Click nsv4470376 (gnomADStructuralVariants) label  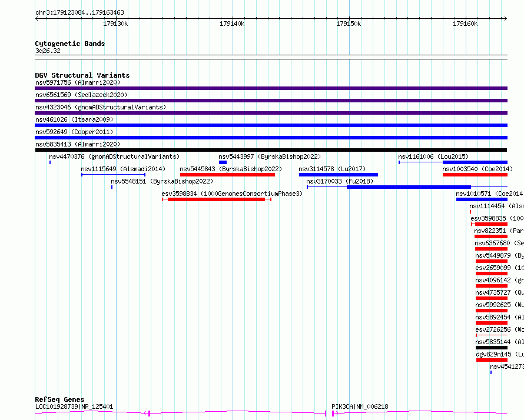point(114,156)
